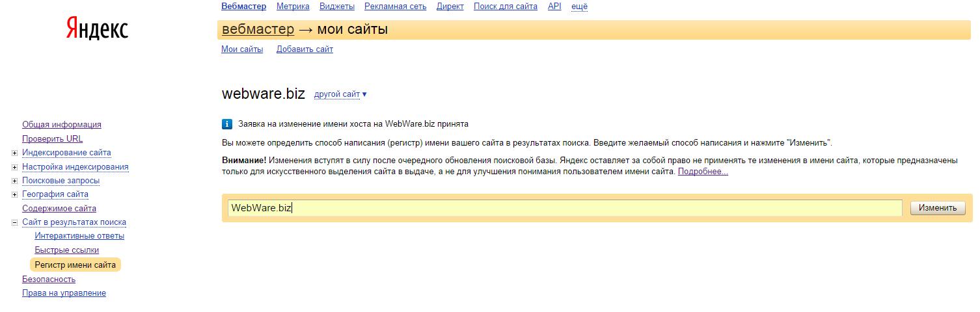980x312 pixels.
Task: Open the другой сайт dropdown
Action: (x=340, y=94)
